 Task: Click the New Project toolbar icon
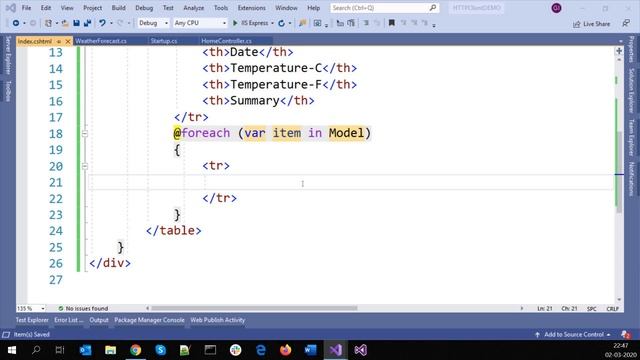[48, 23]
